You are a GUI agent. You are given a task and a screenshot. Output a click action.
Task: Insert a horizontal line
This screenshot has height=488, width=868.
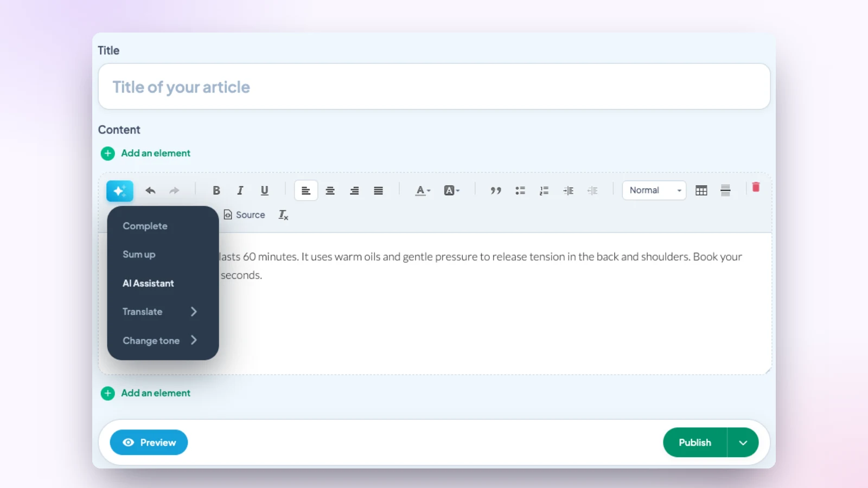(725, 191)
